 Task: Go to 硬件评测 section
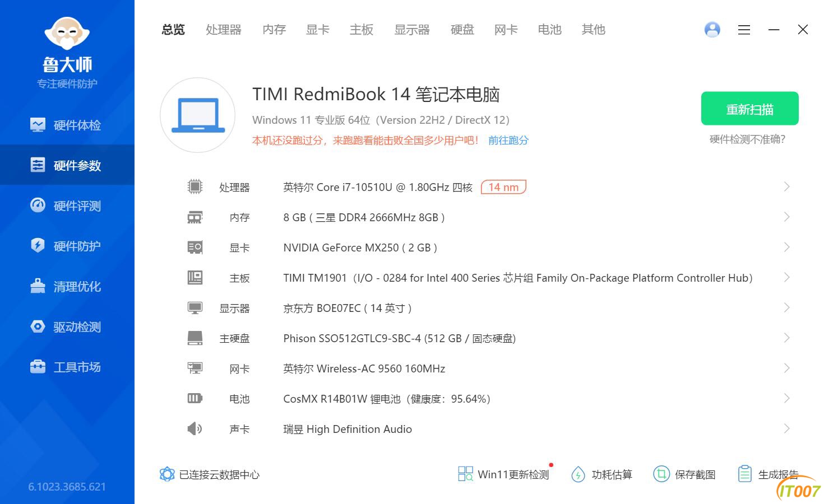[67, 206]
